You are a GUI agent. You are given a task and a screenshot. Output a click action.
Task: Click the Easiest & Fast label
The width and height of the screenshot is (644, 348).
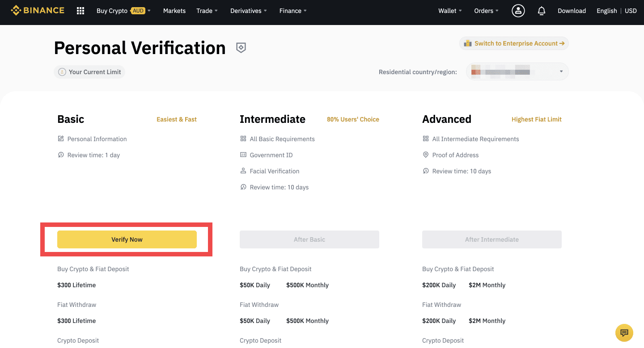(177, 119)
